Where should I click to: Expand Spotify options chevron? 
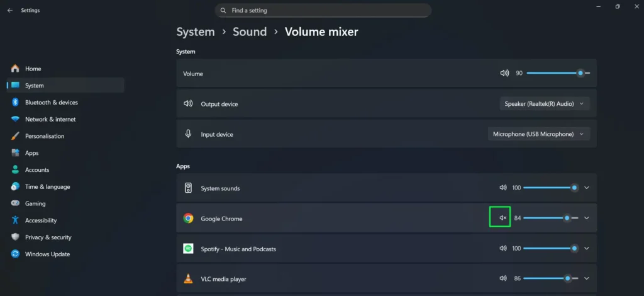point(587,248)
